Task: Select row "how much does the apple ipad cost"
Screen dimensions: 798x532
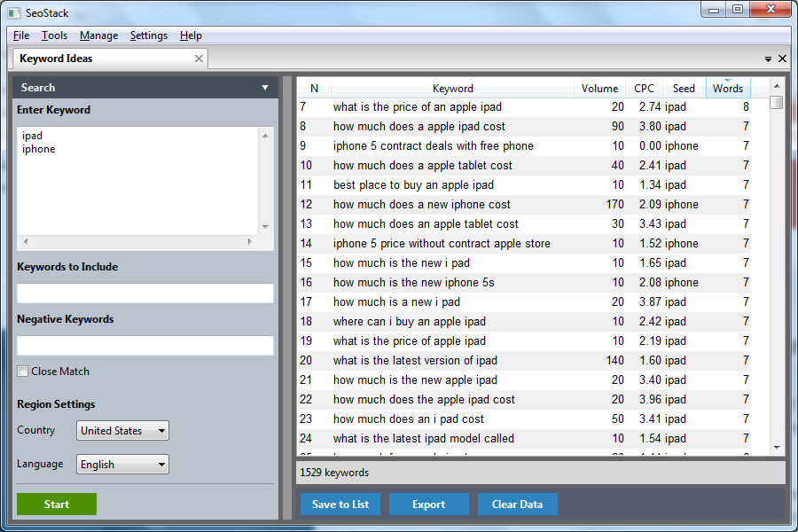Action: [524, 400]
